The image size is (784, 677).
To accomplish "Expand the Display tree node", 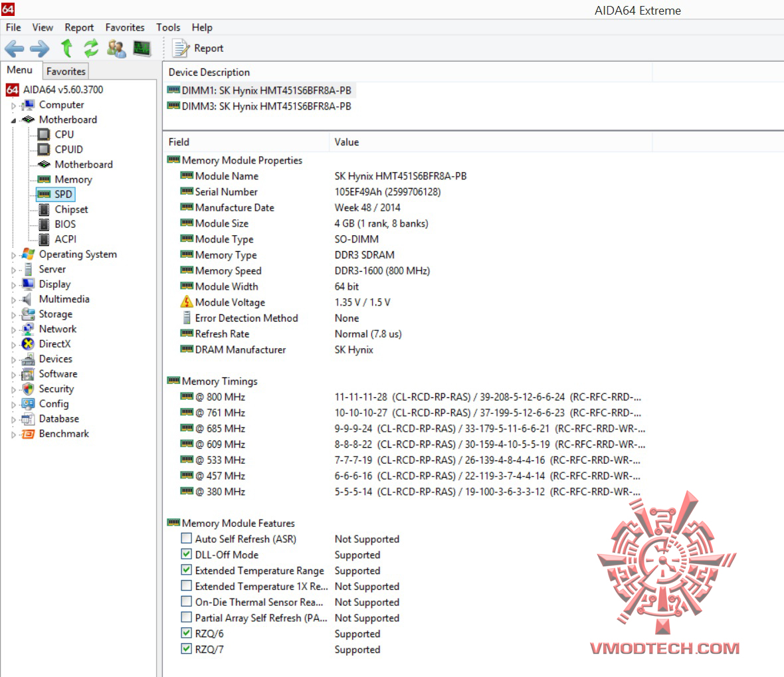I will point(13,285).
